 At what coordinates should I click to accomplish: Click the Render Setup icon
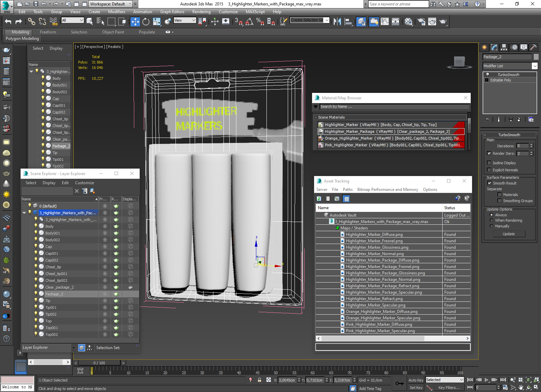[x=421, y=22]
